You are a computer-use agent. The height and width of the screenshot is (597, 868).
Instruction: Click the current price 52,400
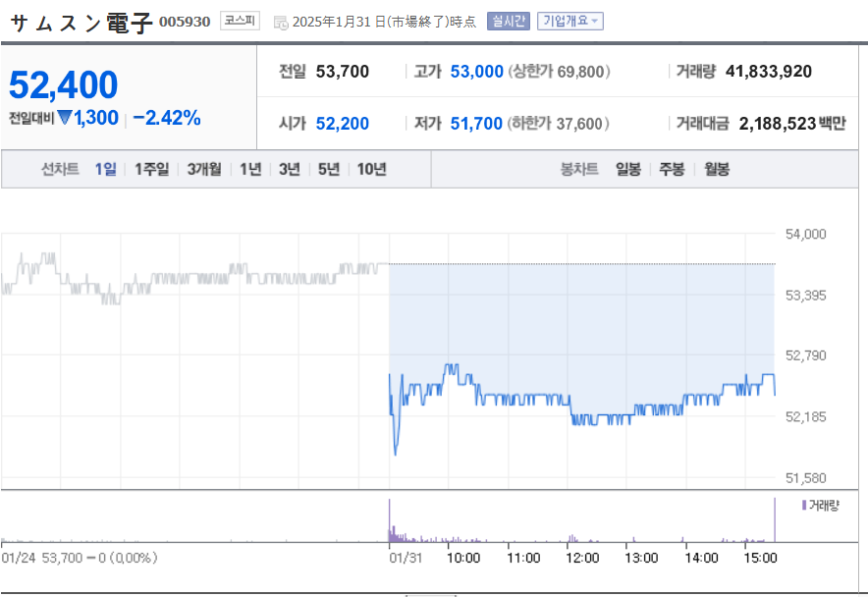64,85
